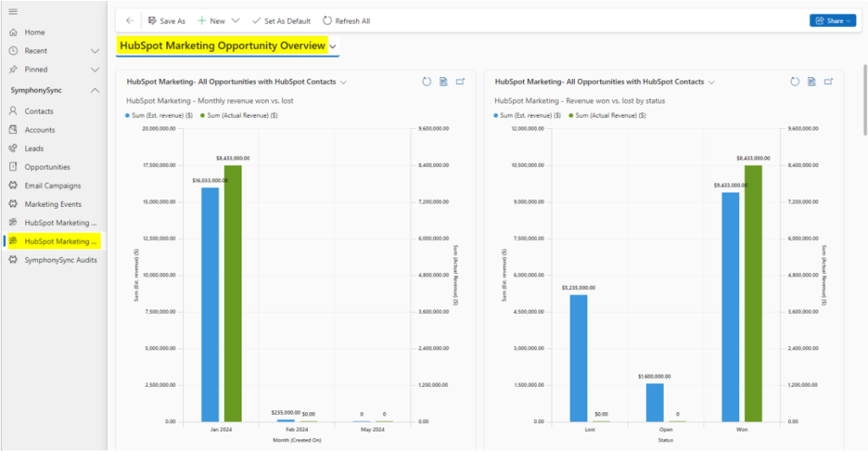Image resolution: width=868 pixels, height=452 pixels.
Task: Click the $16,033,000.00 data label
Action: (210, 181)
